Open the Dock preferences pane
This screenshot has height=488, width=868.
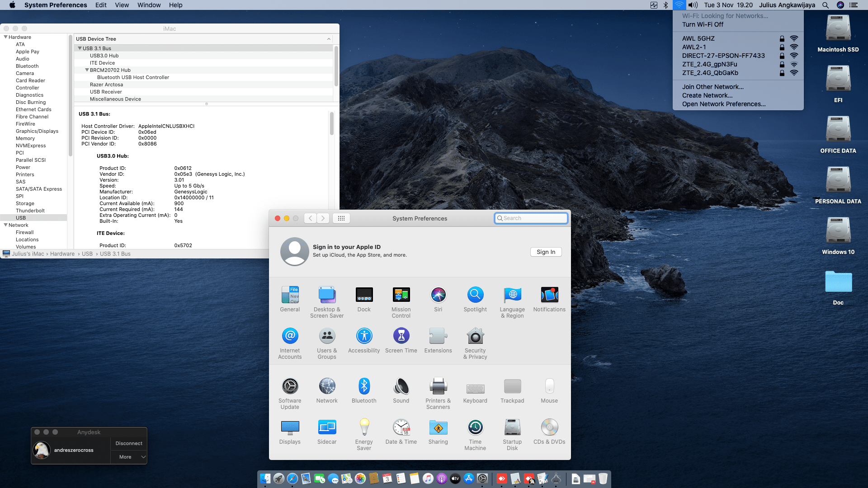pyautogui.click(x=364, y=299)
